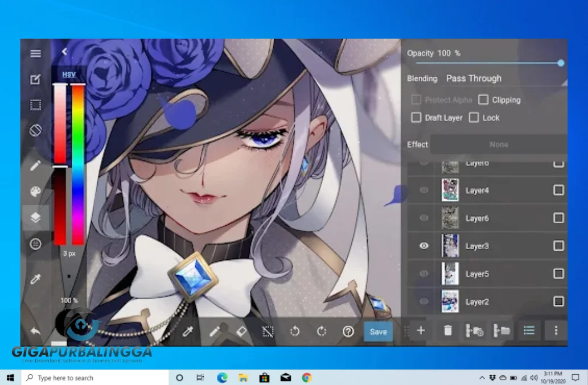
Task: Open the edit canvas icon in sidebar
Action: (x=36, y=79)
